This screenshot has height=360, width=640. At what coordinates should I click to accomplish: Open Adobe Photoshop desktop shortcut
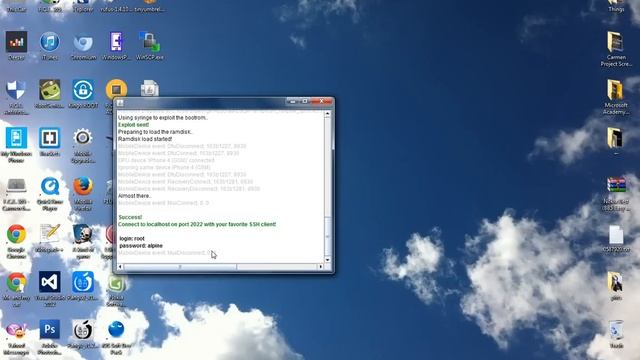tap(50, 329)
